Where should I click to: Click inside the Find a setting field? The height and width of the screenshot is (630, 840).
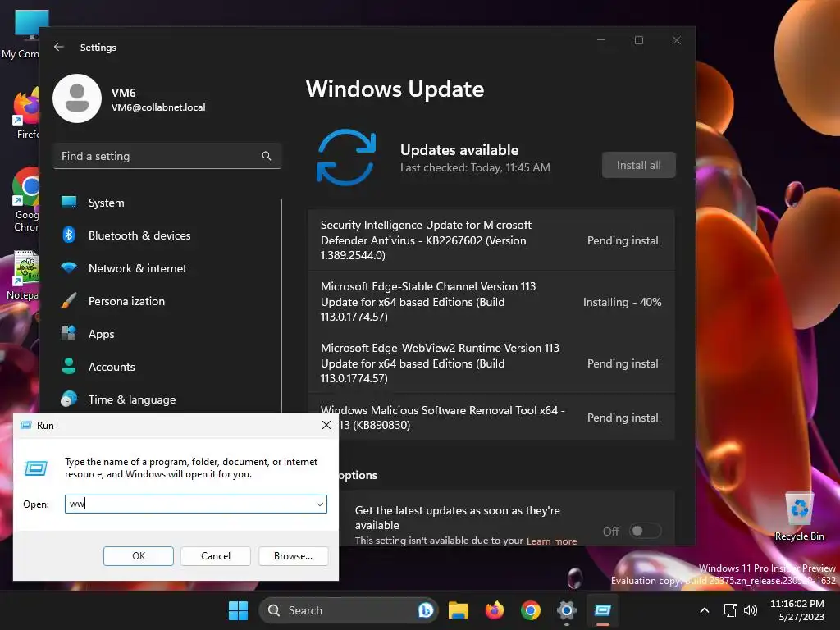[167, 156]
